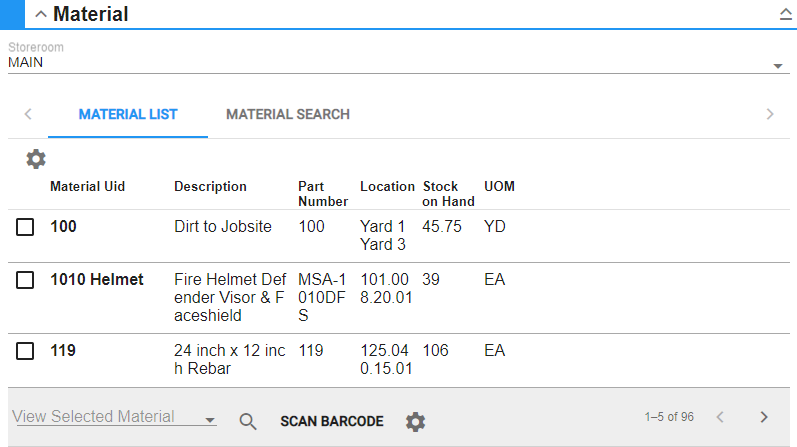
Task: Click the Material Uid column header
Action: click(88, 186)
